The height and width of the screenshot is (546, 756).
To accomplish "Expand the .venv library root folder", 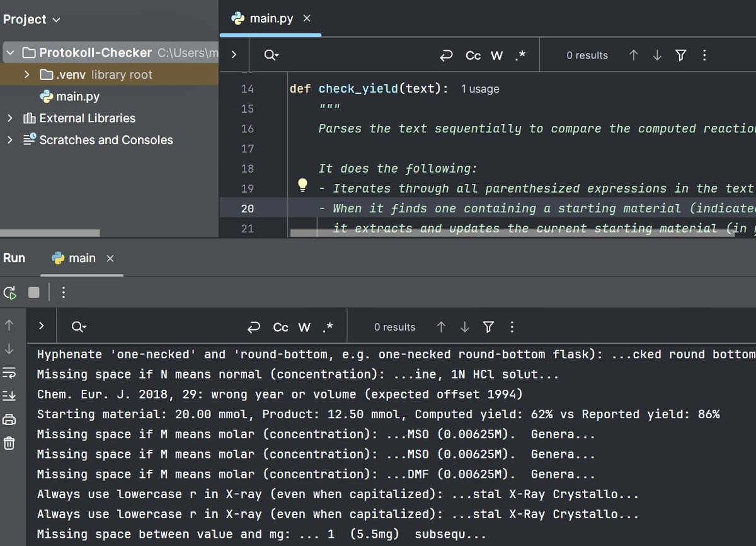I will 26,74.
